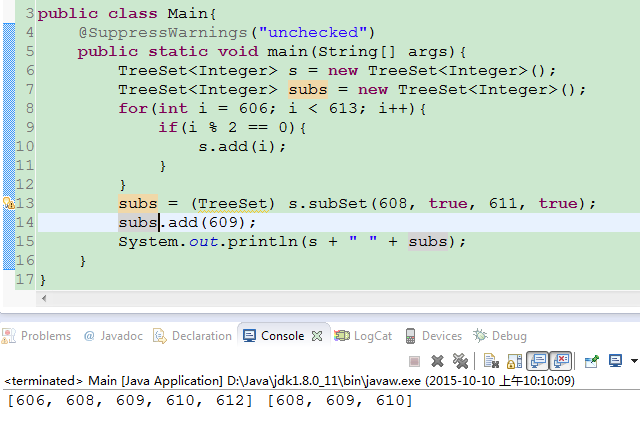The height and width of the screenshot is (433, 640).
Task: Click the warning marker on line 13
Action: [x=8, y=202]
